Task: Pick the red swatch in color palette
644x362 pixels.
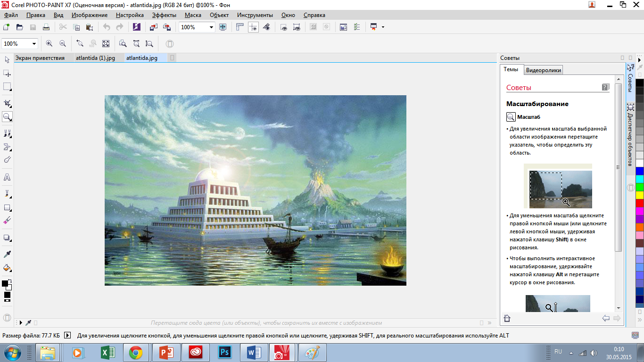Action: coord(640,203)
